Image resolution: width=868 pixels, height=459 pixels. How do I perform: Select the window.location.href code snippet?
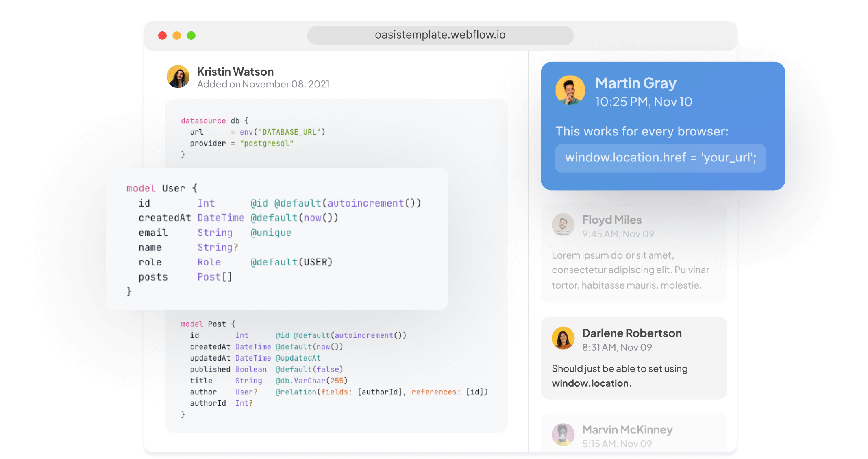660,158
